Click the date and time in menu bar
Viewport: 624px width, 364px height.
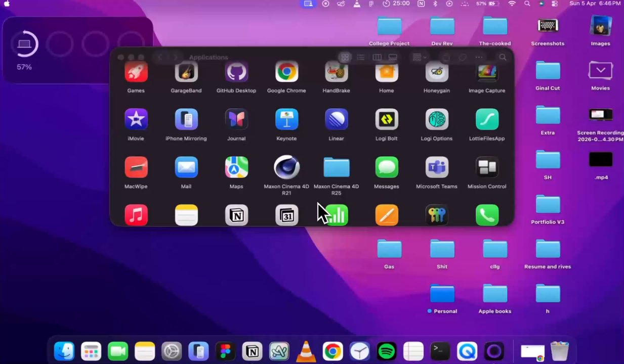pos(595,4)
